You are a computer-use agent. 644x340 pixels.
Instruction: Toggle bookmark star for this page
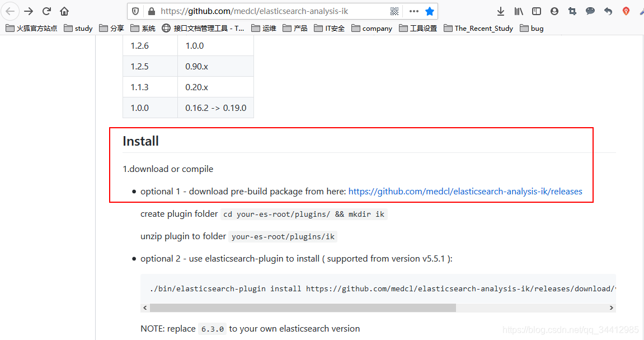[x=430, y=11]
